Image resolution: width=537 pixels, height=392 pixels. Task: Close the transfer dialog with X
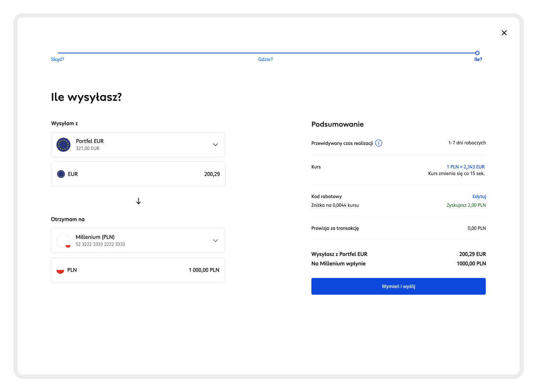click(x=504, y=33)
